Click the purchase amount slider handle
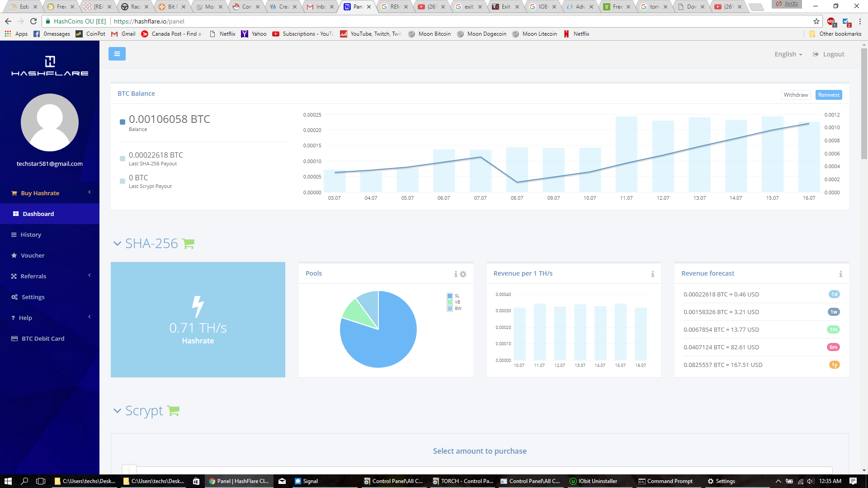This screenshot has width=868, height=488. point(129,470)
